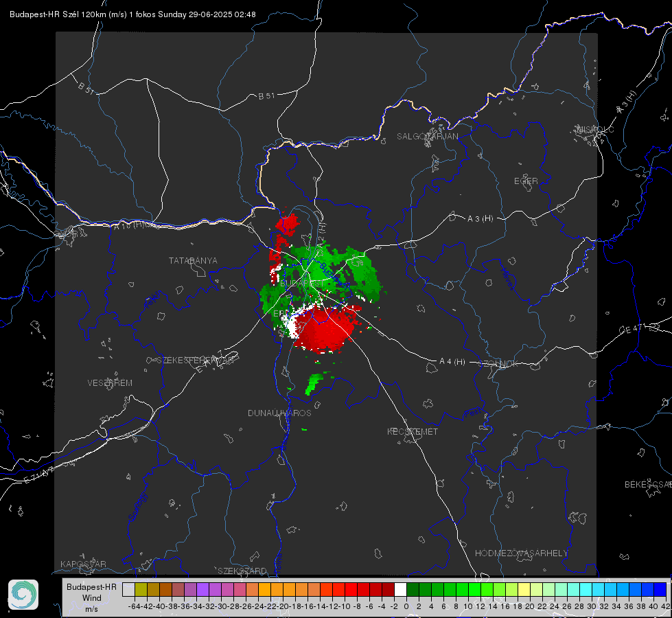Click the 'm/s' unit label in the legend
672x618 pixels.
[91, 608]
